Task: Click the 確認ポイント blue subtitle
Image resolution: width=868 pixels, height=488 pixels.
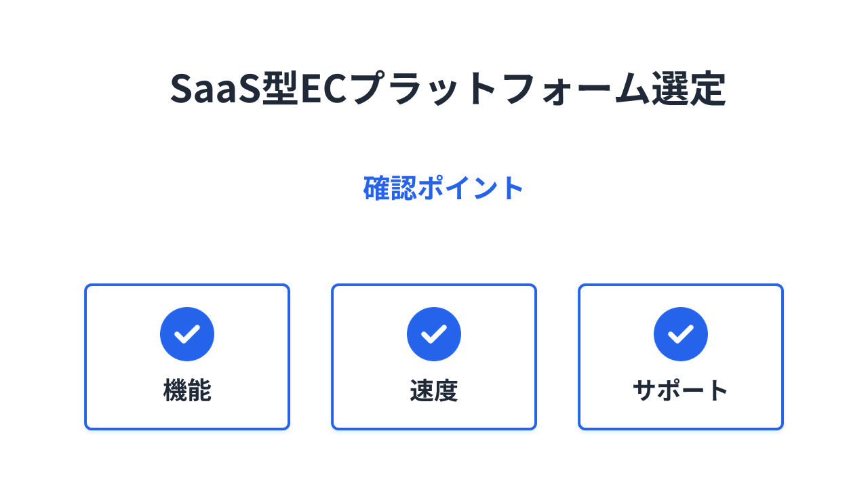Action: click(x=443, y=188)
